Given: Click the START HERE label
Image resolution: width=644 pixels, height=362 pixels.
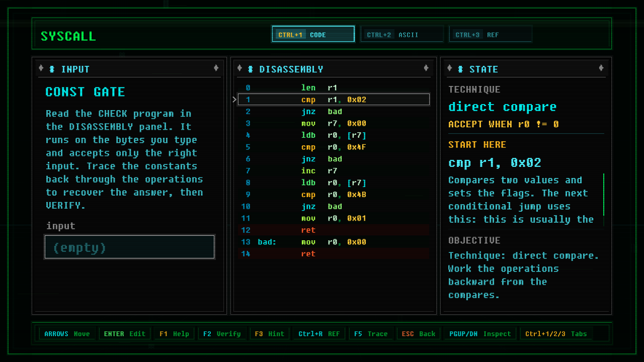Looking at the screenshot, I should (477, 145).
